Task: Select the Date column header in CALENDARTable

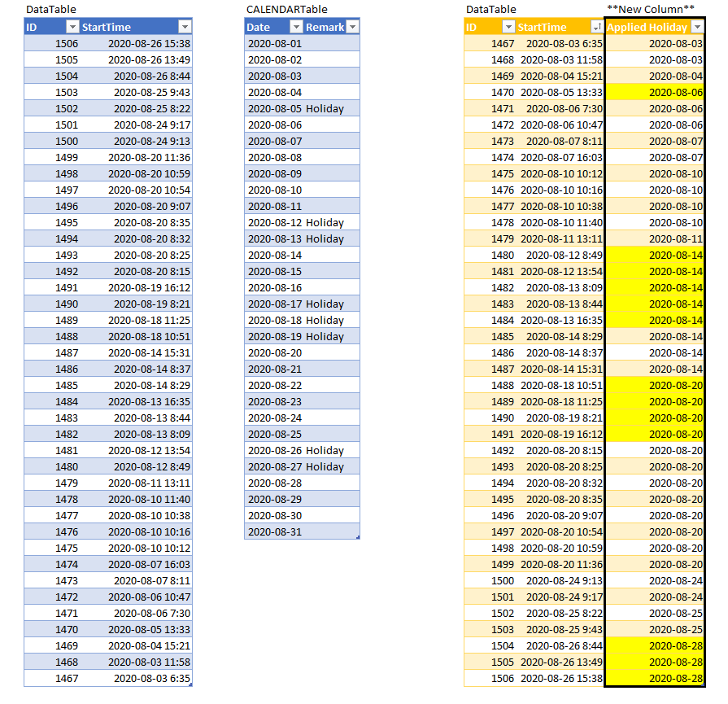Action: point(274,27)
